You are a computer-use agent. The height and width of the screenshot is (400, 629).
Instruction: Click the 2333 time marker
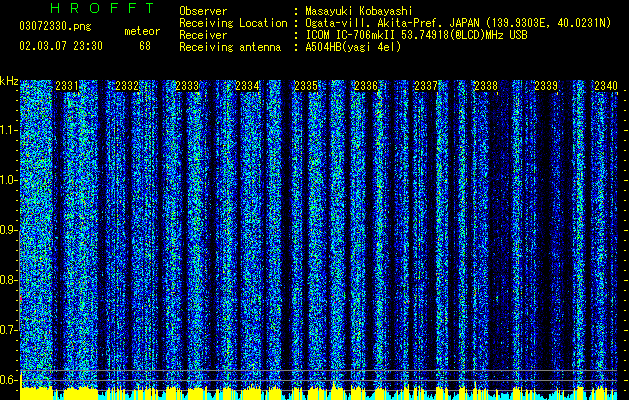[x=187, y=86]
